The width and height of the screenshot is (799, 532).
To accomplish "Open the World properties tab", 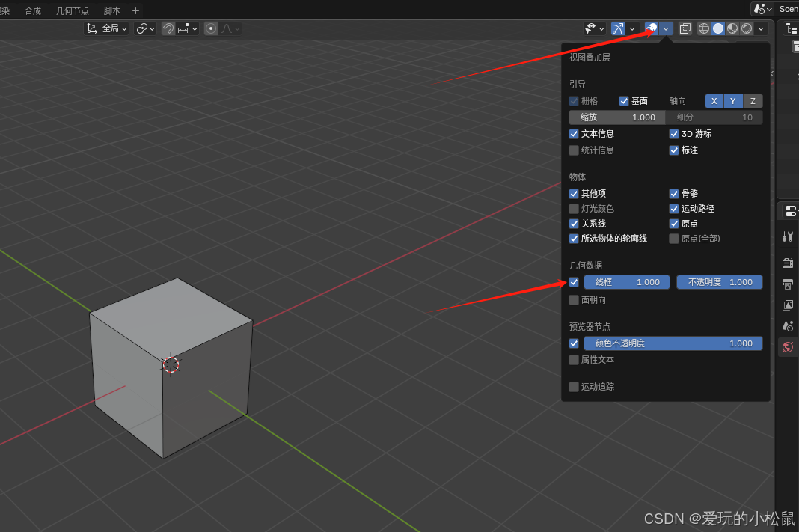I will [788, 347].
